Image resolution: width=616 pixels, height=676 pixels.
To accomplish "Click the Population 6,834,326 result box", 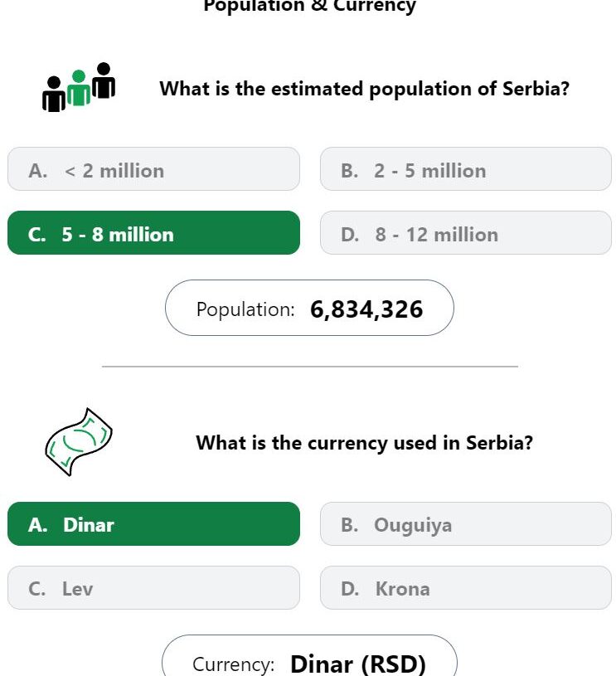I will (309, 308).
